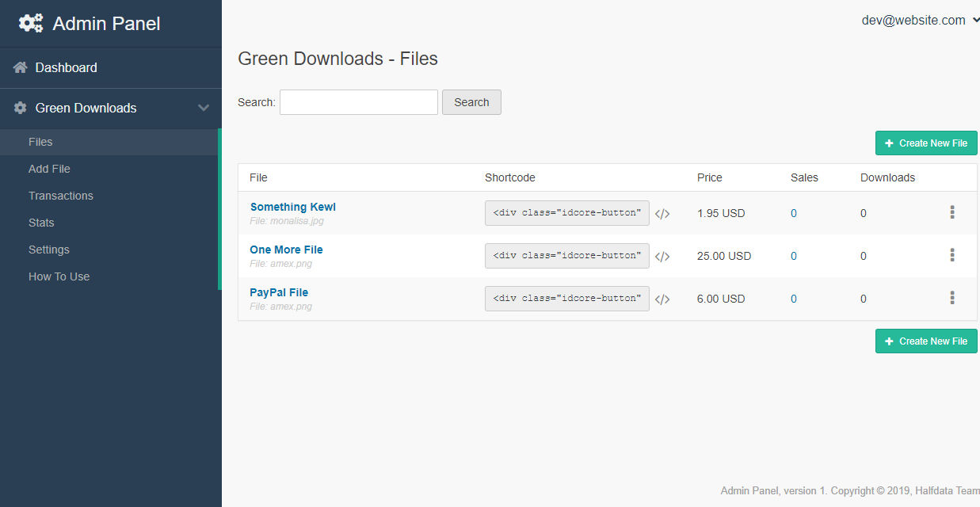The width and height of the screenshot is (980, 507).
Task: Open the kebab menu for Something Kewl
Action: tap(951, 212)
